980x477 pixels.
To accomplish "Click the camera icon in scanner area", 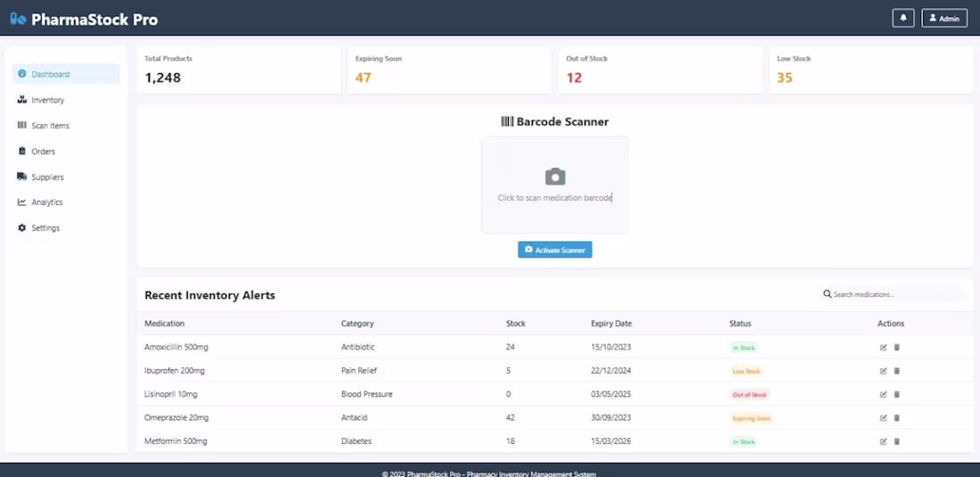I will [x=555, y=177].
